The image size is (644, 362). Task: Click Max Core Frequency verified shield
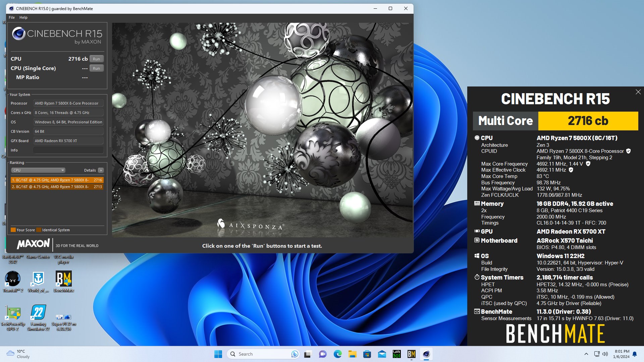tap(588, 164)
